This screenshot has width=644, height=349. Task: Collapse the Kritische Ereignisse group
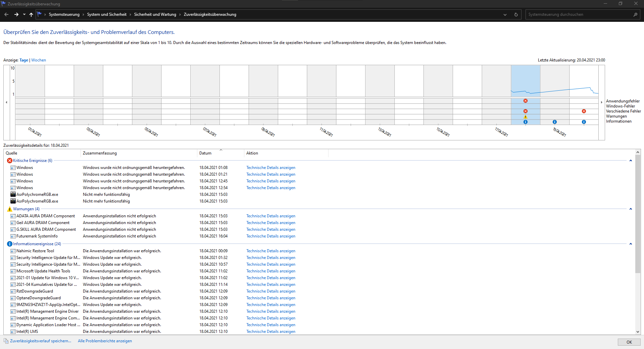point(631,161)
